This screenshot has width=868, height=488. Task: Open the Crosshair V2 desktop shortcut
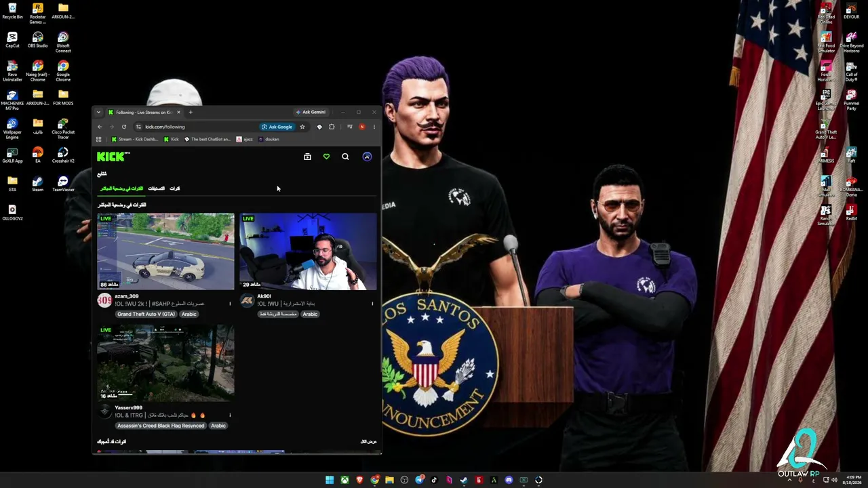click(63, 155)
